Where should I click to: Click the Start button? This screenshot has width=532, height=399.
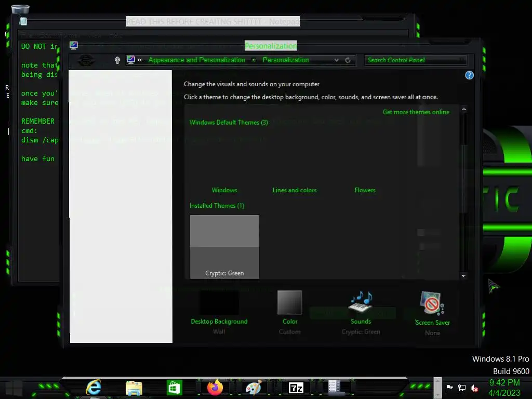[14, 388]
